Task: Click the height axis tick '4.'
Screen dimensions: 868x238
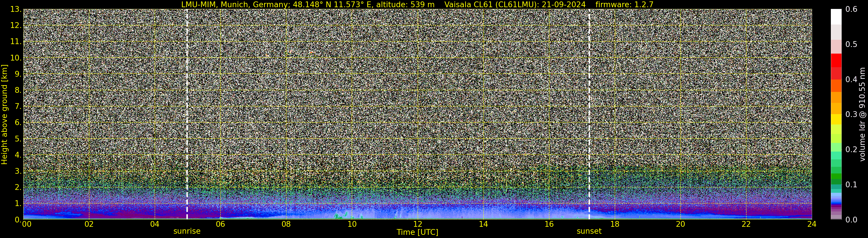Action: point(18,155)
